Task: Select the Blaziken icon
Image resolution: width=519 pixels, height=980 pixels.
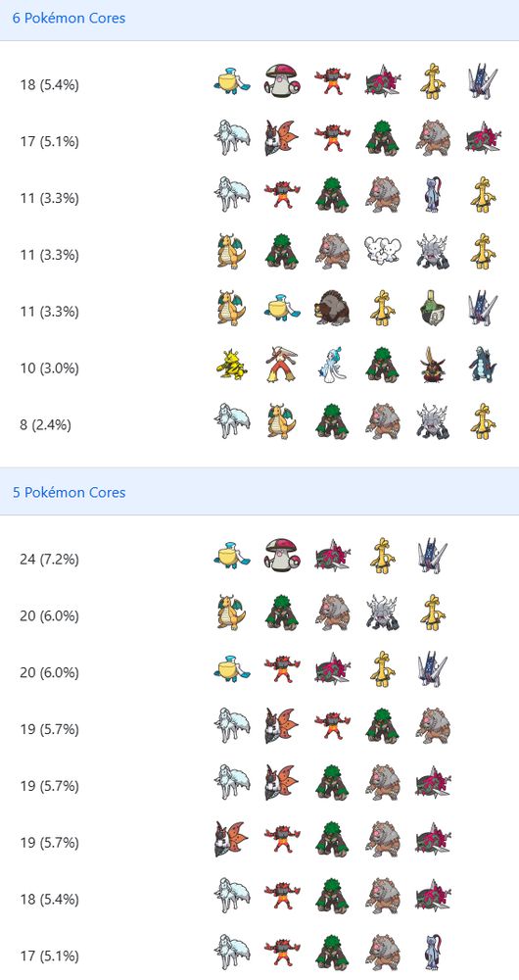Action: point(281,364)
